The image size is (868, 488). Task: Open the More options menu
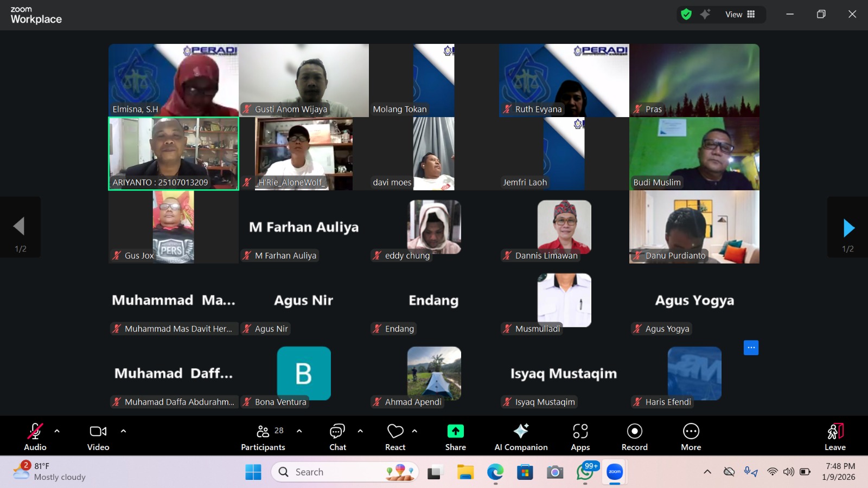point(691,438)
